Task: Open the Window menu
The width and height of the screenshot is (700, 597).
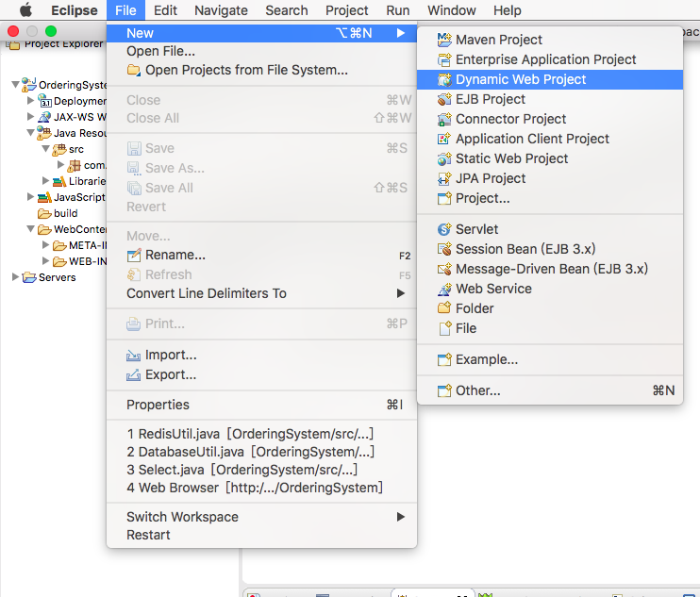Action: pyautogui.click(x=452, y=10)
